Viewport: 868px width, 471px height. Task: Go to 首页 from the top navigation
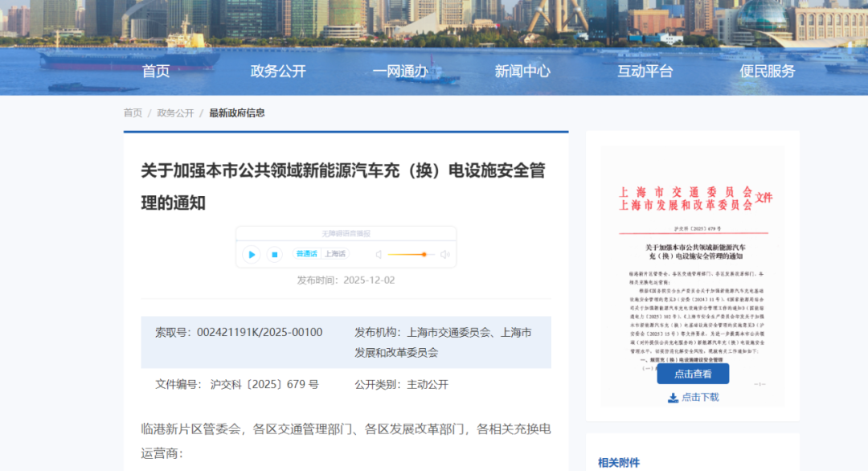point(154,71)
